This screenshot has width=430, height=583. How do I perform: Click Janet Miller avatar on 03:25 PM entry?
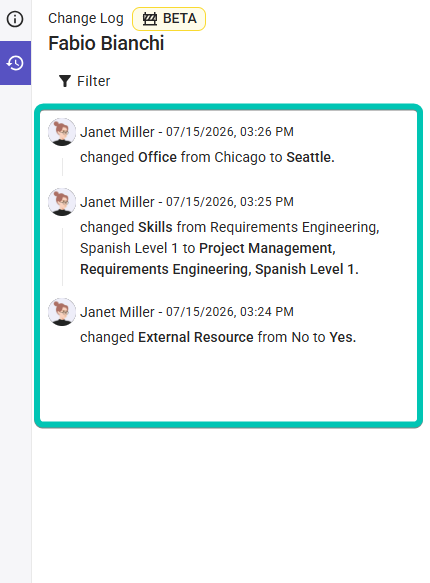pyautogui.click(x=62, y=202)
